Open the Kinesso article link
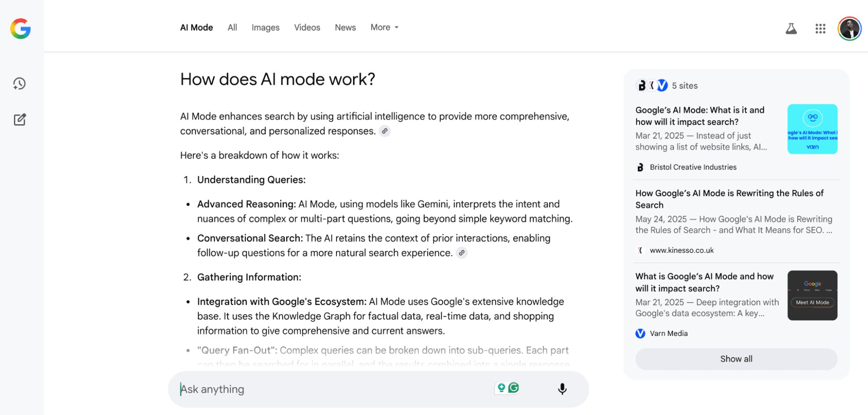This screenshot has width=868, height=415. 729,199
